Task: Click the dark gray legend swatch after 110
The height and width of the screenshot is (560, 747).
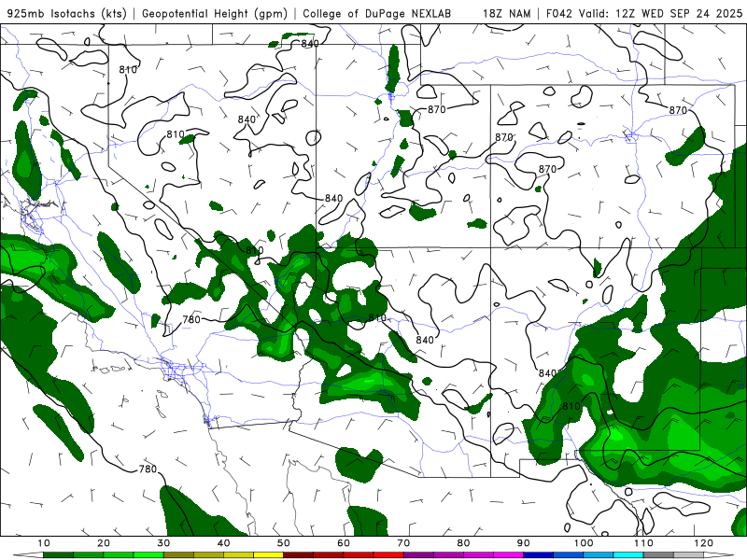Action: [658, 555]
